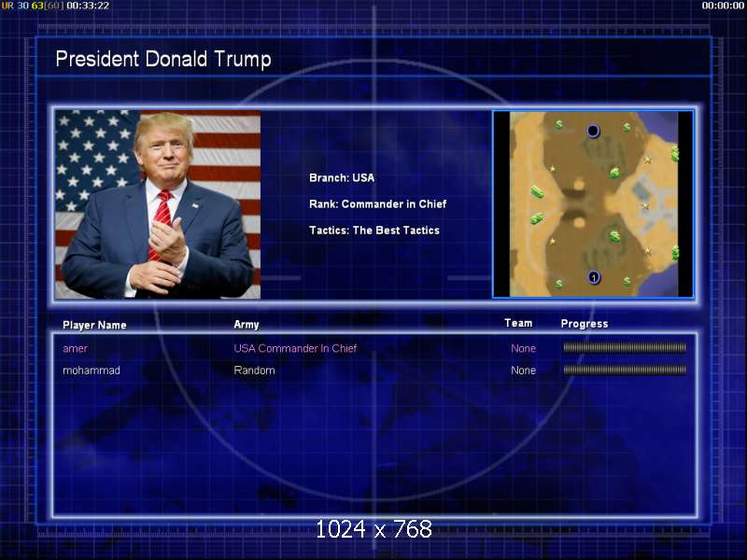Click the mohammad progress bar
This screenshot has width=747, height=560.
[x=625, y=370]
